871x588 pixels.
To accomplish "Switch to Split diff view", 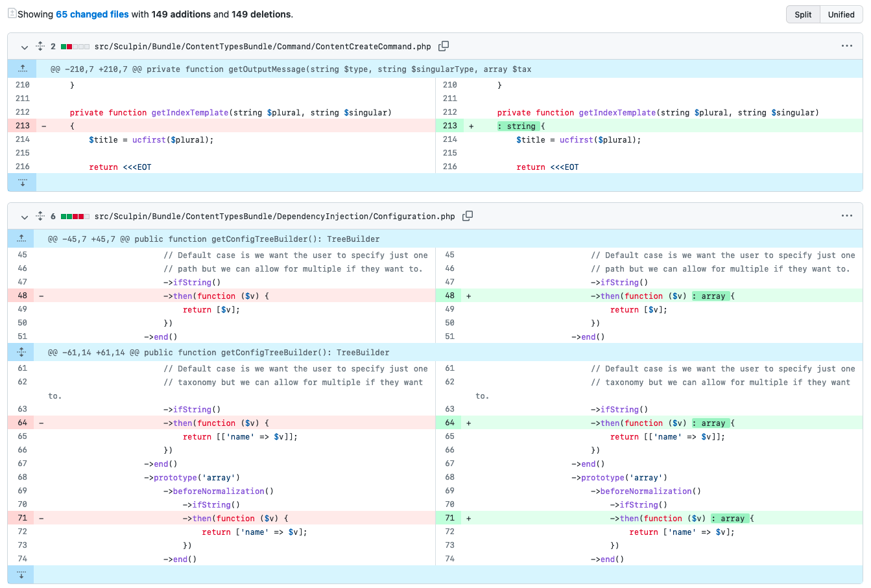I will click(x=803, y=14).
